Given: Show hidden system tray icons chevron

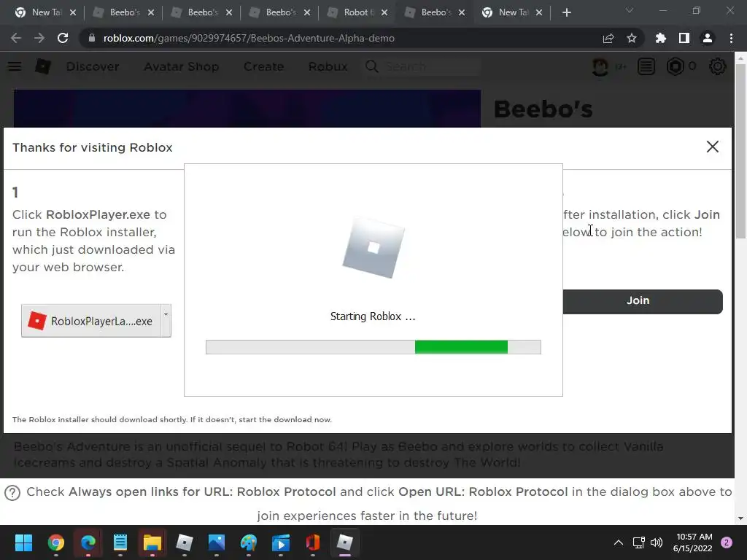Looking at the screenshot, I should click(x=619, y=542).
